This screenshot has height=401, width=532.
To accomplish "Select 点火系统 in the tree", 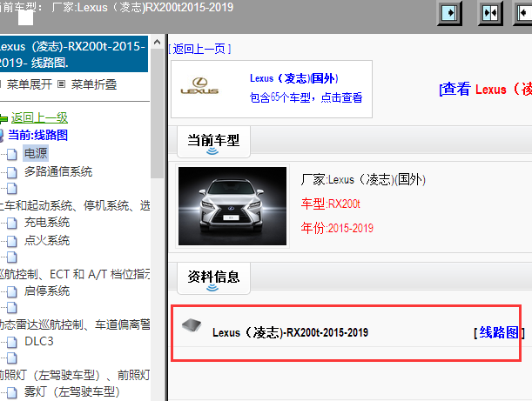I will [47, 240].
